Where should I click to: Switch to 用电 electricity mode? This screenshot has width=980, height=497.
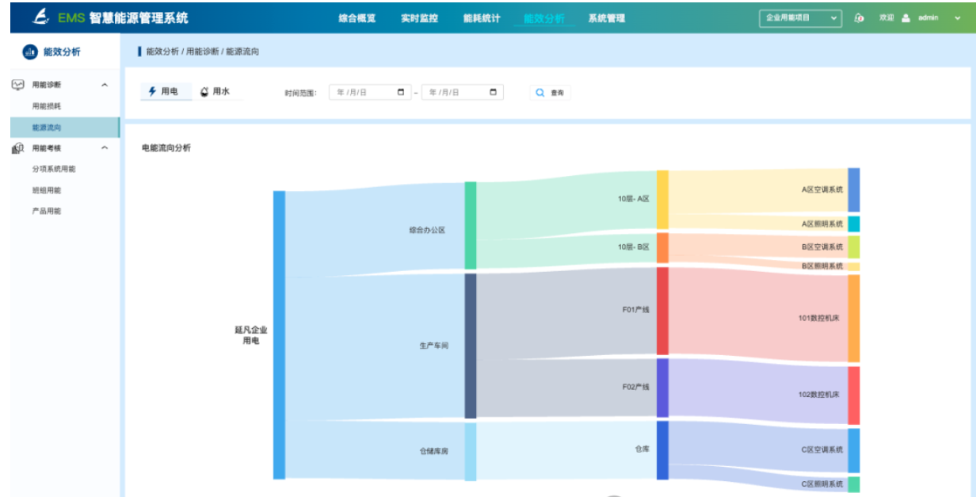pos(164,92)
